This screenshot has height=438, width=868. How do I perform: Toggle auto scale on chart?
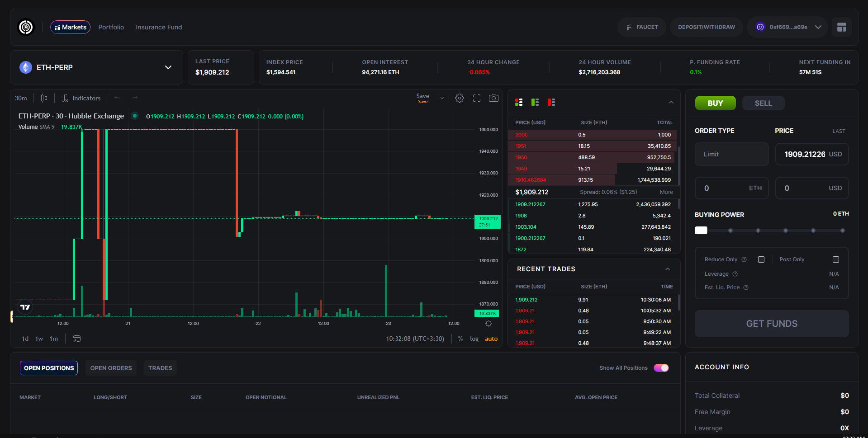491,339
